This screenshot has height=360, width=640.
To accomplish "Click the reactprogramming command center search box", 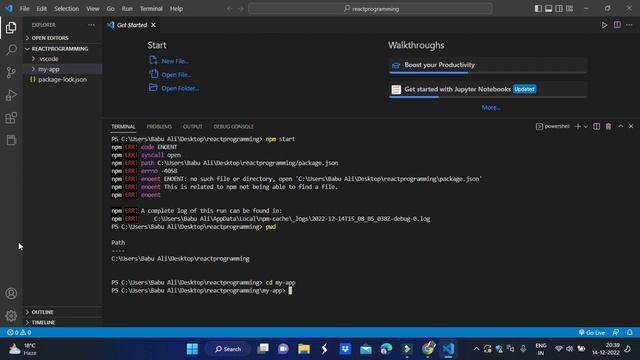I will click(x=370, y=9).
